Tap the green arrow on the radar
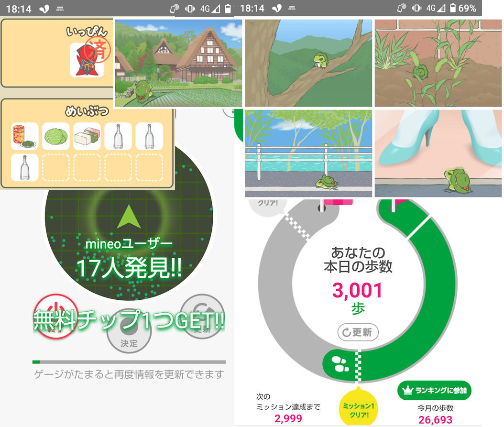504x427 pixels. tap(129, 217)
